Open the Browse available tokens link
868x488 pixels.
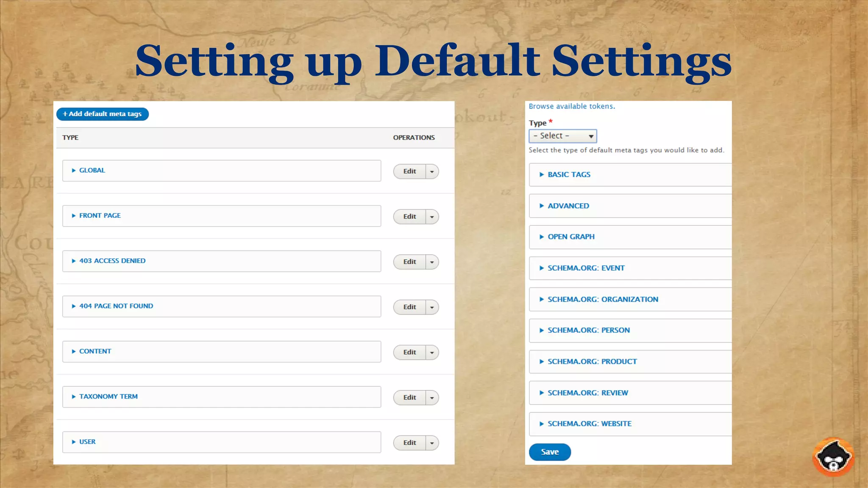572,106
